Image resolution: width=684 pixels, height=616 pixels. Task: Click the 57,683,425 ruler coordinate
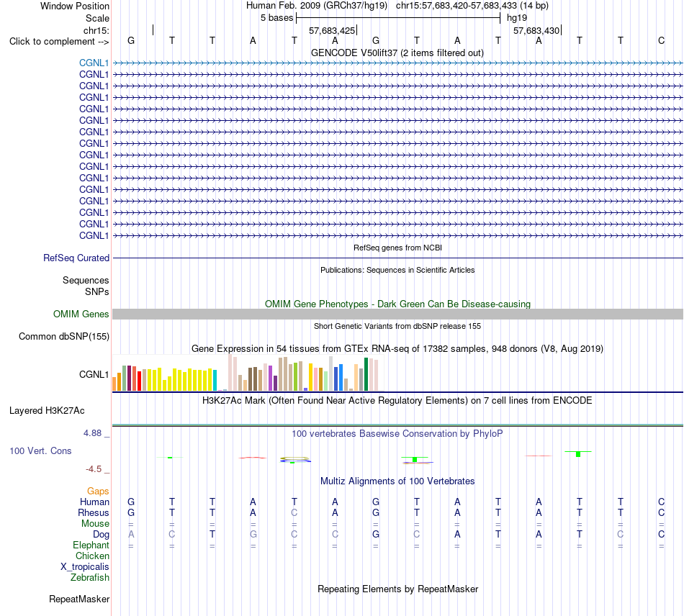click(x=332, y=30)
